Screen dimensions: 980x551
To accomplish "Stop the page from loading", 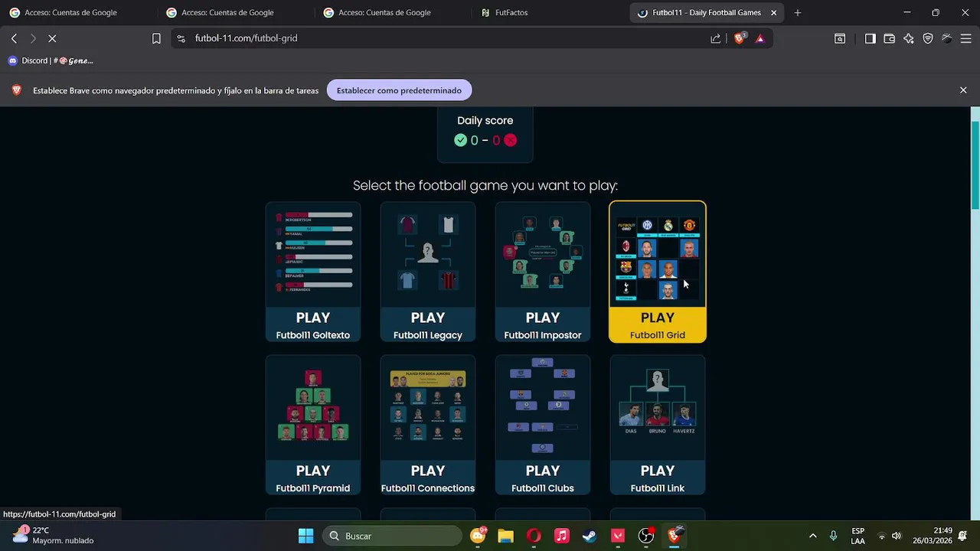I will click(x=52, y=38).
